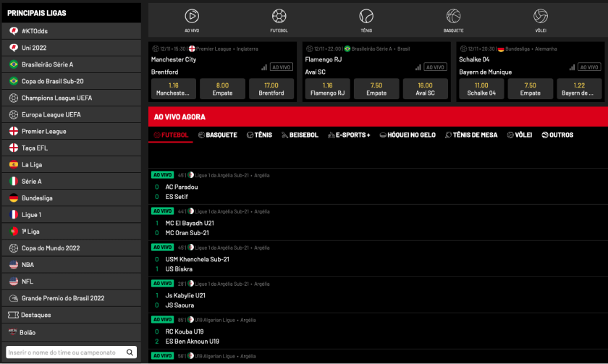The image size is (608, 364).
Task: Open the Js Kabylie U21 match
Action: (x=378, y=295)
